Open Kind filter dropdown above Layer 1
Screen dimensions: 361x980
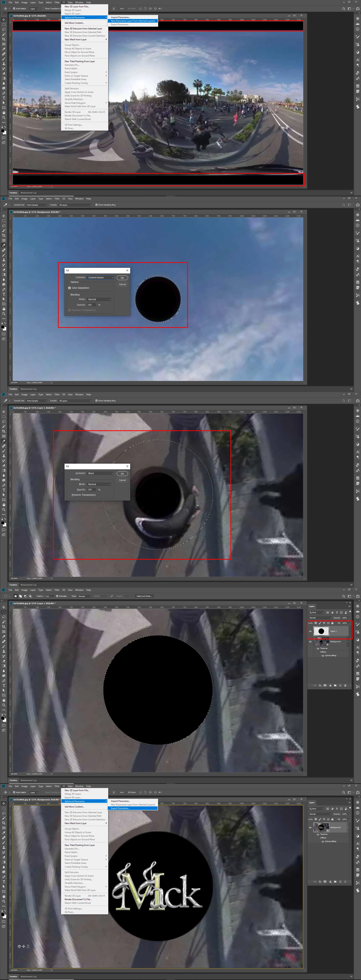pos(316,612)
